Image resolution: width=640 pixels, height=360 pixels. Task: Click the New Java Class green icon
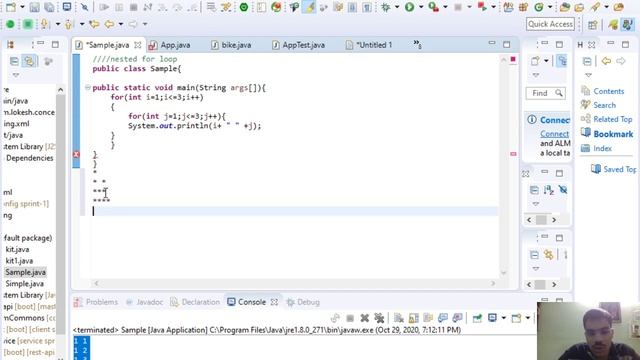coord(538,7)
